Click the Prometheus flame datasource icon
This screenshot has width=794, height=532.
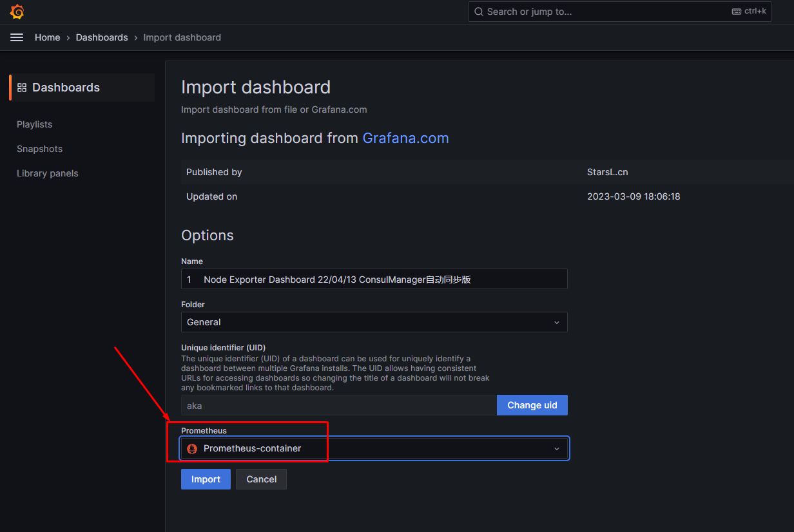tap(192, 448)
